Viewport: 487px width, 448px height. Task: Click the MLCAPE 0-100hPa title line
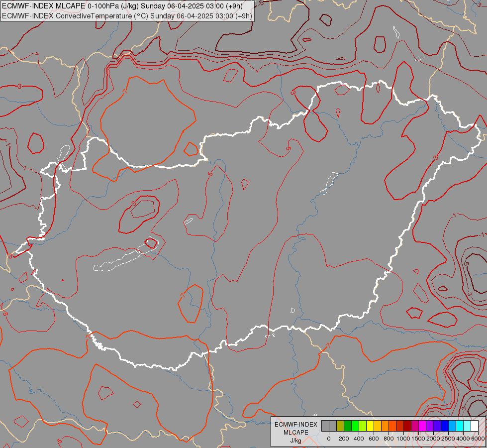coord(122,6)
